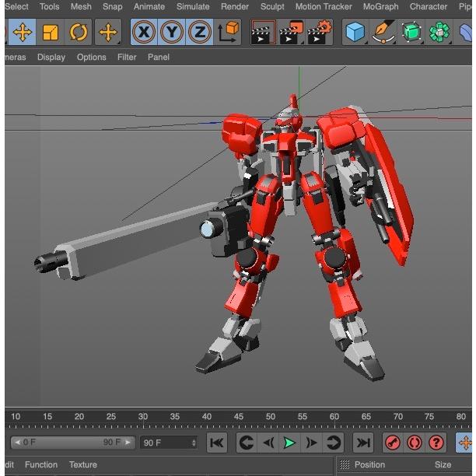476x476 pixels.
Task: Step forward one frame
Action: pos(311,443)
